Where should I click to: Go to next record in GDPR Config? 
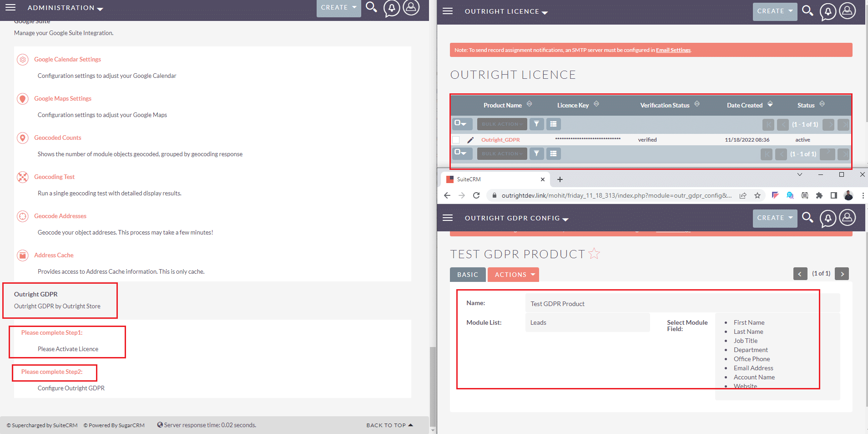pos(842,274)
